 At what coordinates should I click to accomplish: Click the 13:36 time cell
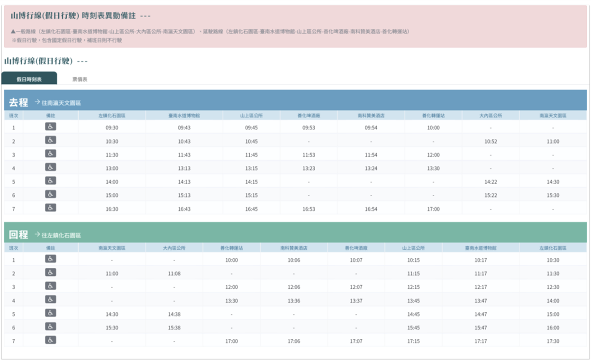[x=294, y=300]
